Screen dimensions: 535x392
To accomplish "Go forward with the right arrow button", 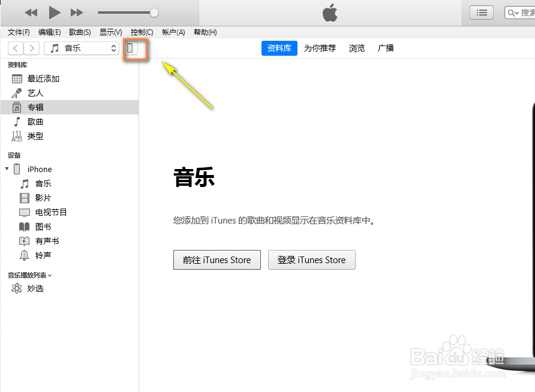I will [32, 48].
